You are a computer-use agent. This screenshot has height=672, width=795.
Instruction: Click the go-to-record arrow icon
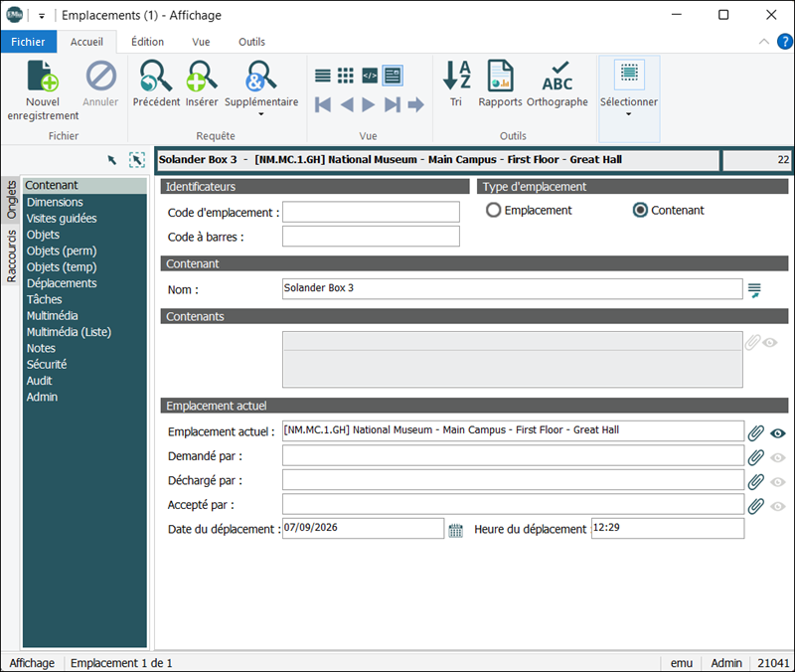point(415,105)
